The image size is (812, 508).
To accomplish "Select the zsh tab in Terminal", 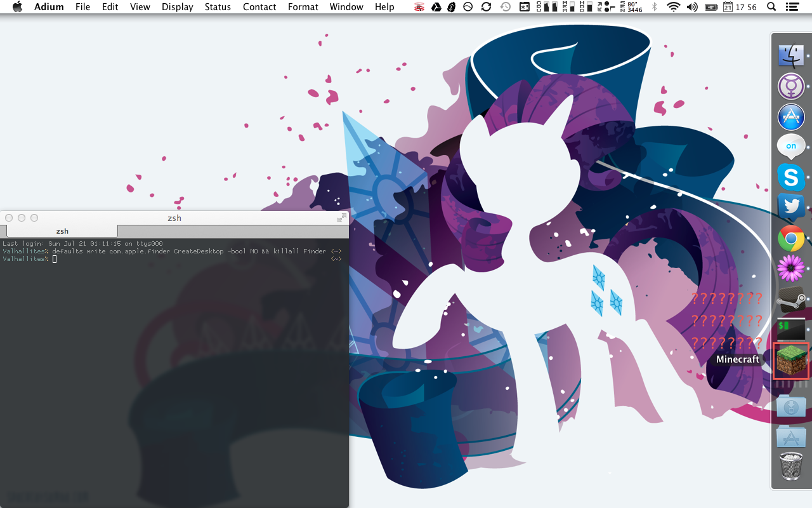I will [x=62, y=231].
